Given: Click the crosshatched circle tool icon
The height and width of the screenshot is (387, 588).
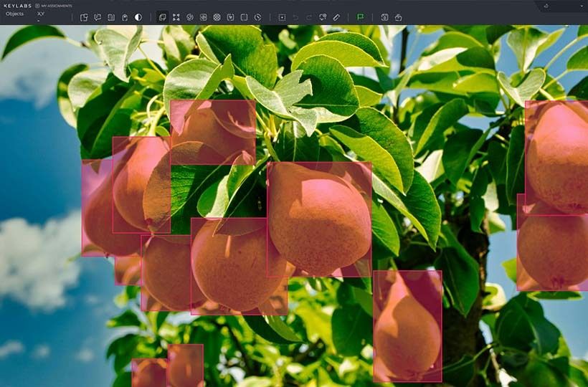Looking at the screenshot, I should pyautogui.click(x=217, y=17).
